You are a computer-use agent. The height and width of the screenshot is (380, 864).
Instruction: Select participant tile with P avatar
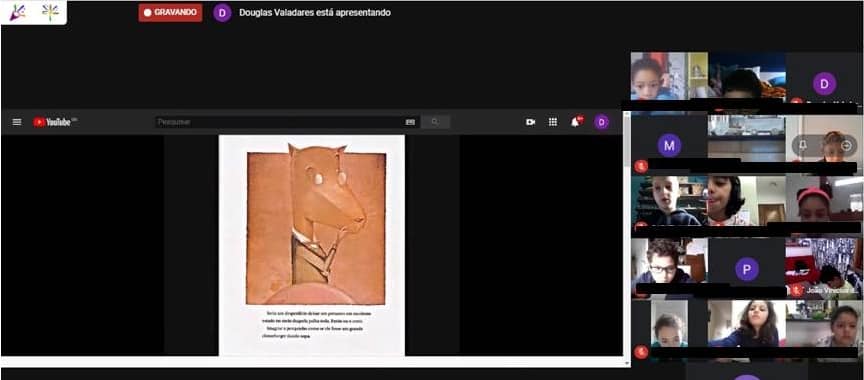coord(747,269)
